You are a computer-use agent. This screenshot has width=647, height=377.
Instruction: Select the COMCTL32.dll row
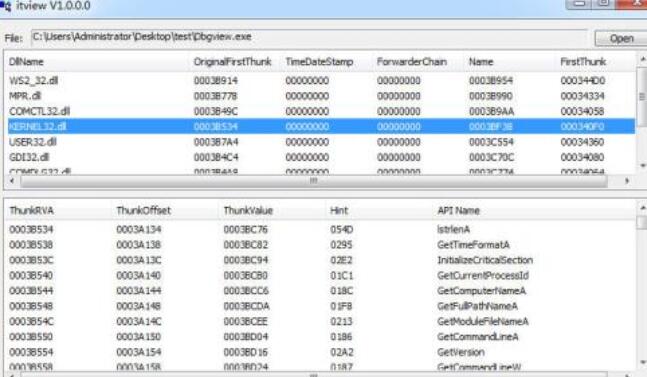321,111
